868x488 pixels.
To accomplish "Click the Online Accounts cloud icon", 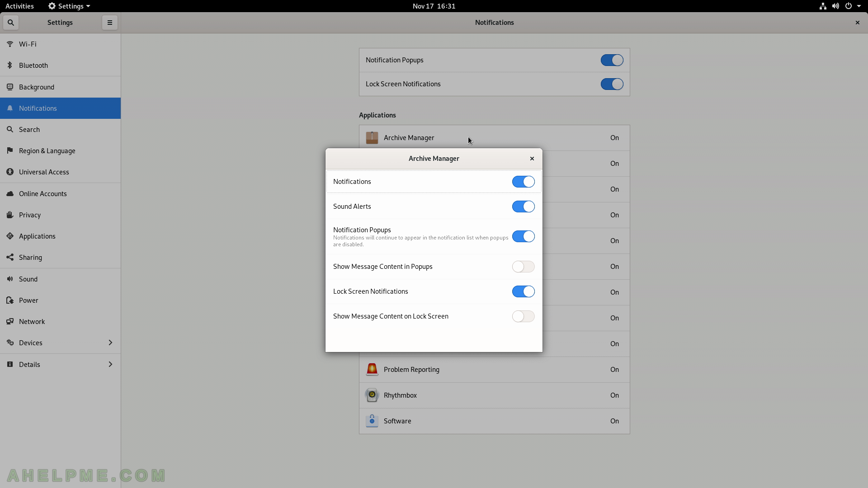I will pyautogui.click(x=10, y=193).
